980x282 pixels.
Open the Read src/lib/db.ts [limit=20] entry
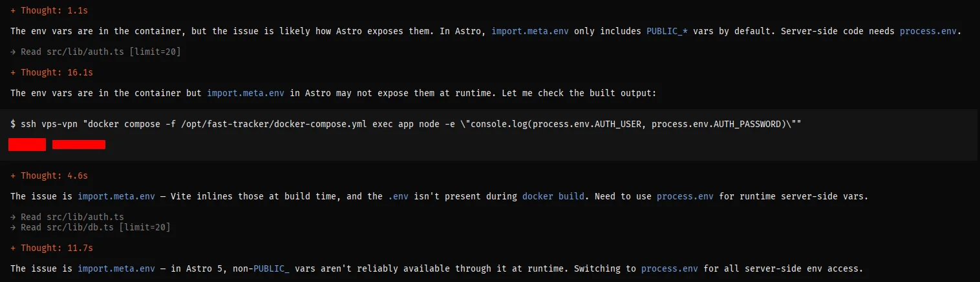pyautogui.click(x=91, y=227)
